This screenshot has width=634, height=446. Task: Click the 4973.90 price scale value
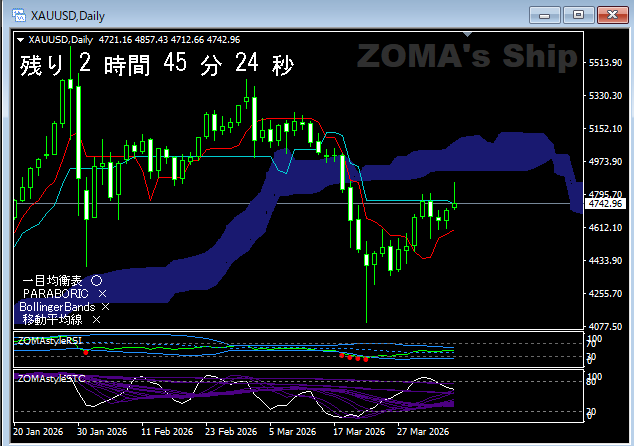605,162
